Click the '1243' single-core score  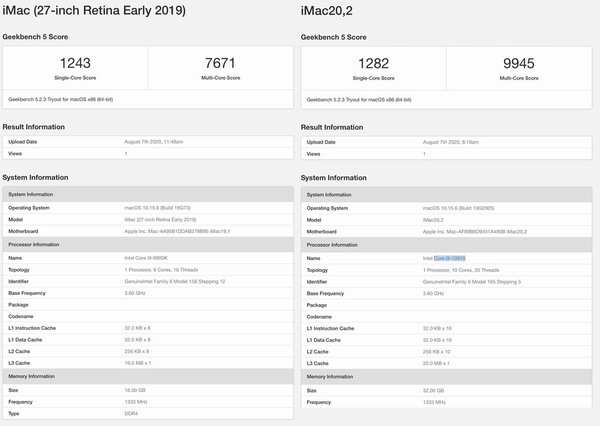click(75, 63)
